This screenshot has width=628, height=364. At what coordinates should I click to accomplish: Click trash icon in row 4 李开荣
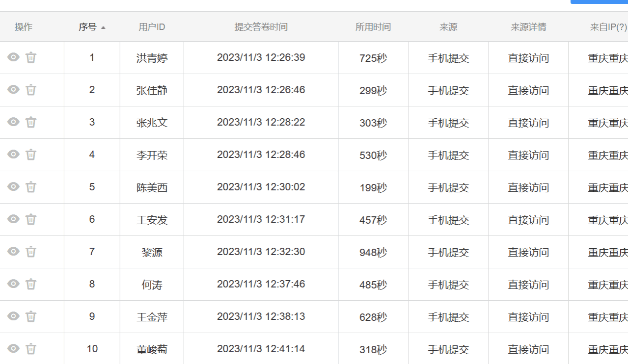coord(31,155)
